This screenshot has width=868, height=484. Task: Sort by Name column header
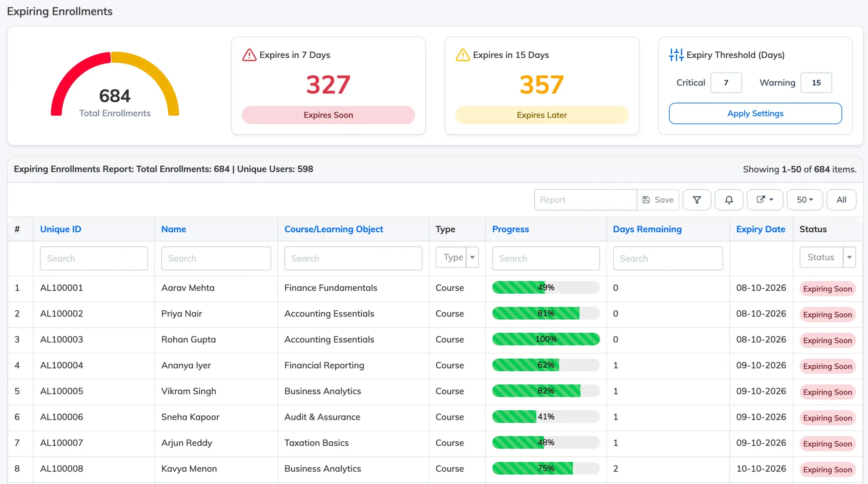click(174, 229)
